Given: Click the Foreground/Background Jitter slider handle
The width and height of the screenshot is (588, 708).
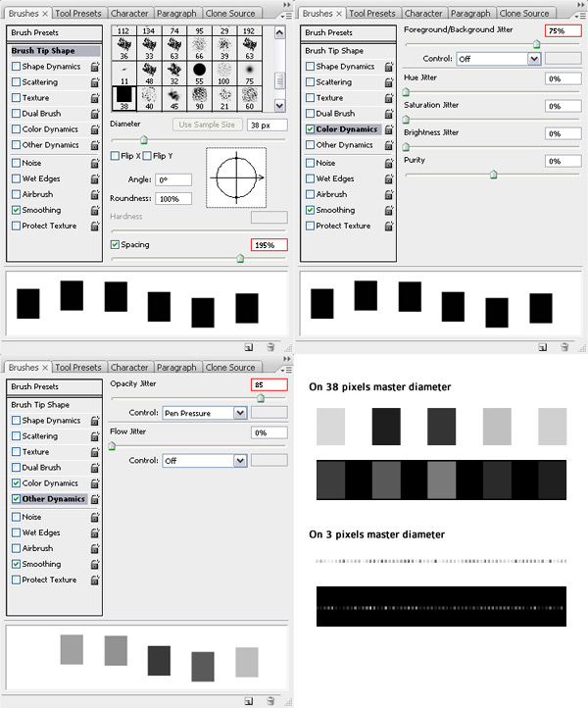Looking at the screenshot, I should [537, 44].
